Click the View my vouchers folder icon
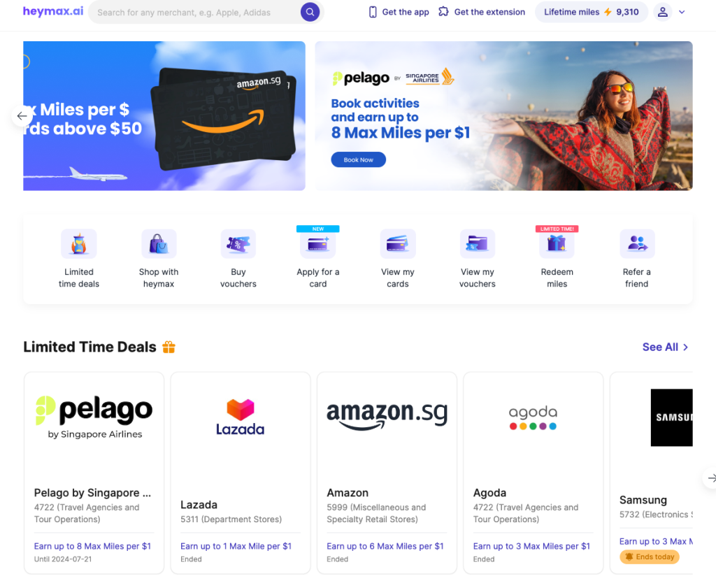716x588 pixels. 477,244
